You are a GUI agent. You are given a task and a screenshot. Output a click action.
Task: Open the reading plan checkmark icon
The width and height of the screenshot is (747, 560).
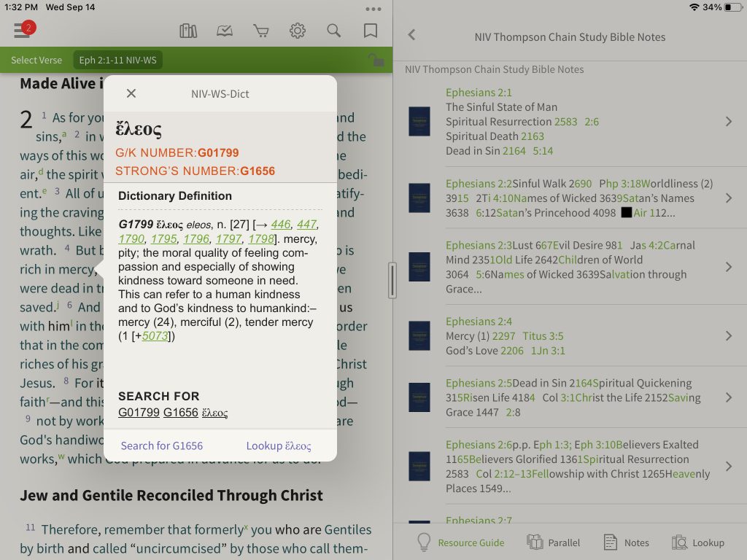(x=225, y=31)
